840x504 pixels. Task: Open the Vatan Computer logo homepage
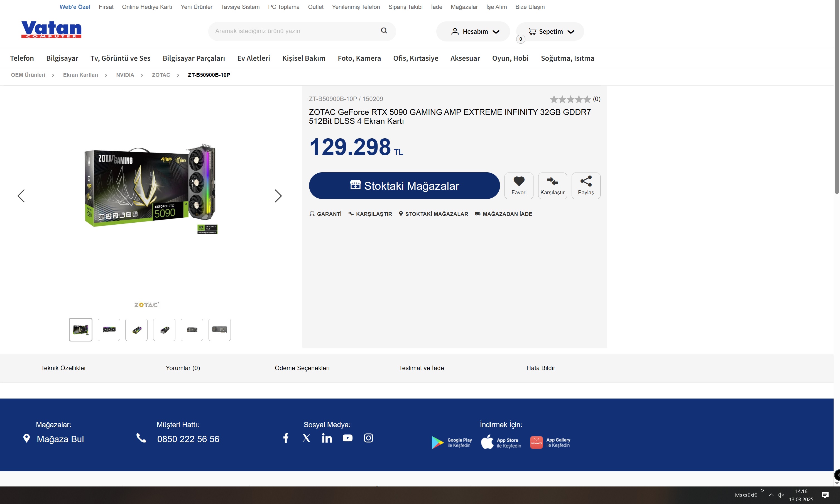pyautogui.click(x=51, y=29)
